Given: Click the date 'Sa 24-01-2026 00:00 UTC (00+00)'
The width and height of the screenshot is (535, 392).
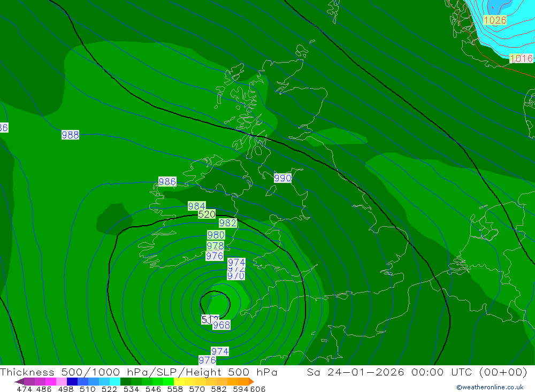Looking at the screenshot, I should pyautogui.click(x=417, y=372).
